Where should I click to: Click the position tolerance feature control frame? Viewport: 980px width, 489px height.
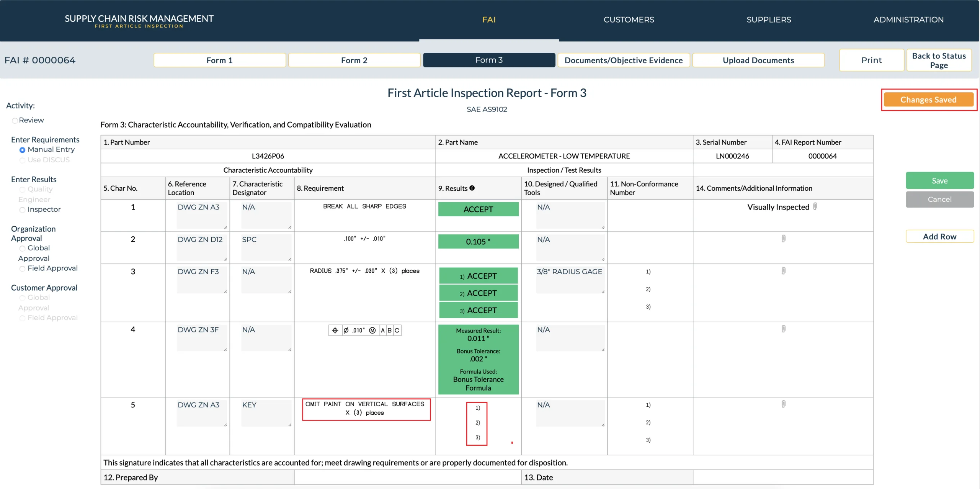click(364, 330)
